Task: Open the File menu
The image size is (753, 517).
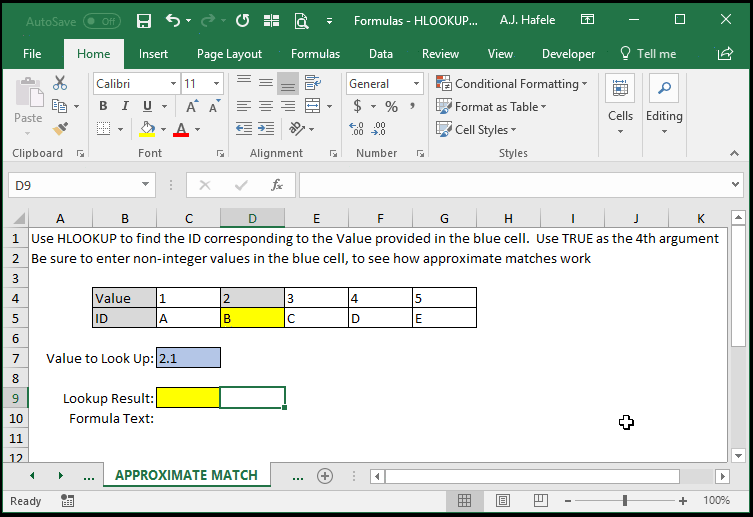Action: (32, 54)
